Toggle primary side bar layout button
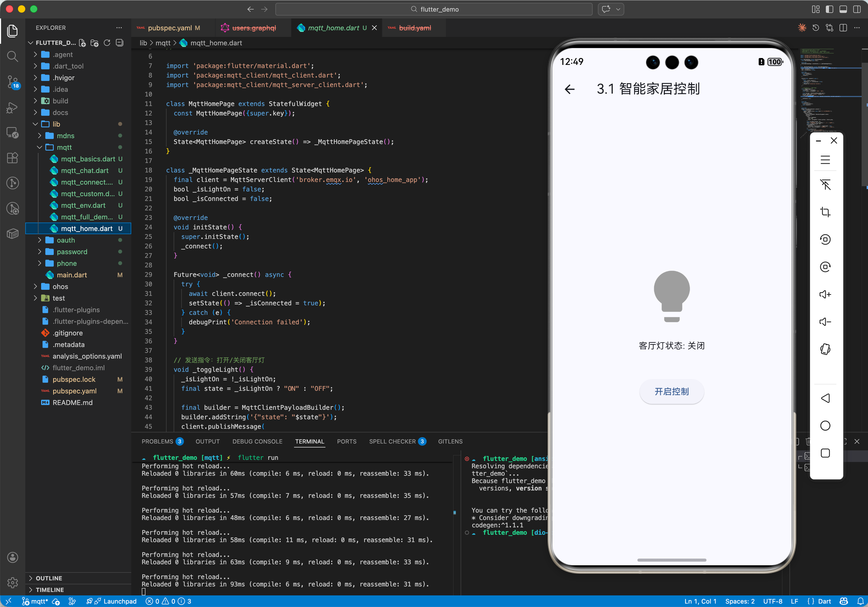 829,9
